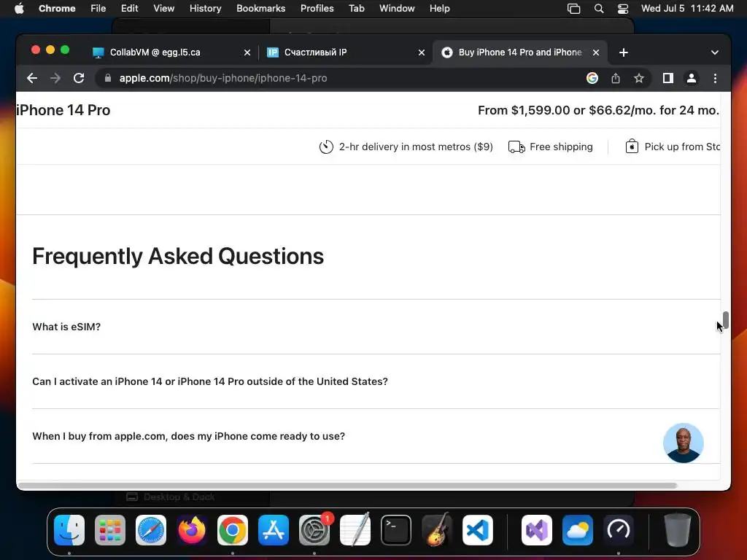747x560 pixels.
Task: Open Launchpad from the Dock
Action: coord(110,530)
